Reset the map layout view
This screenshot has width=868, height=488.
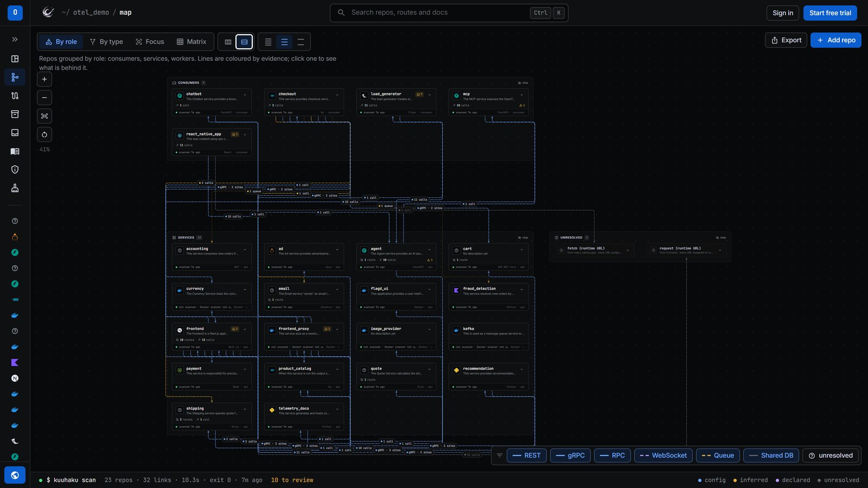44,134
